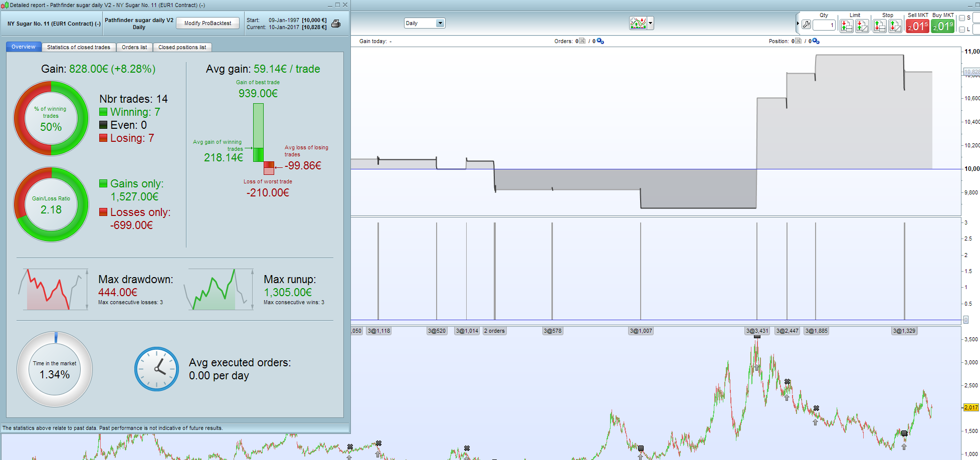Click second Limit order icon
Screen dimensions: 980x460
pyautogui.click(x=862, y=26)
